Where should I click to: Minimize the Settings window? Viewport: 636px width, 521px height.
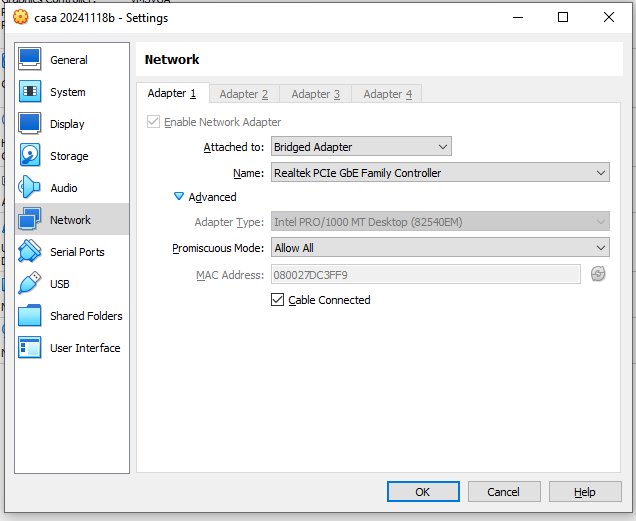click(x=518, y=17)
